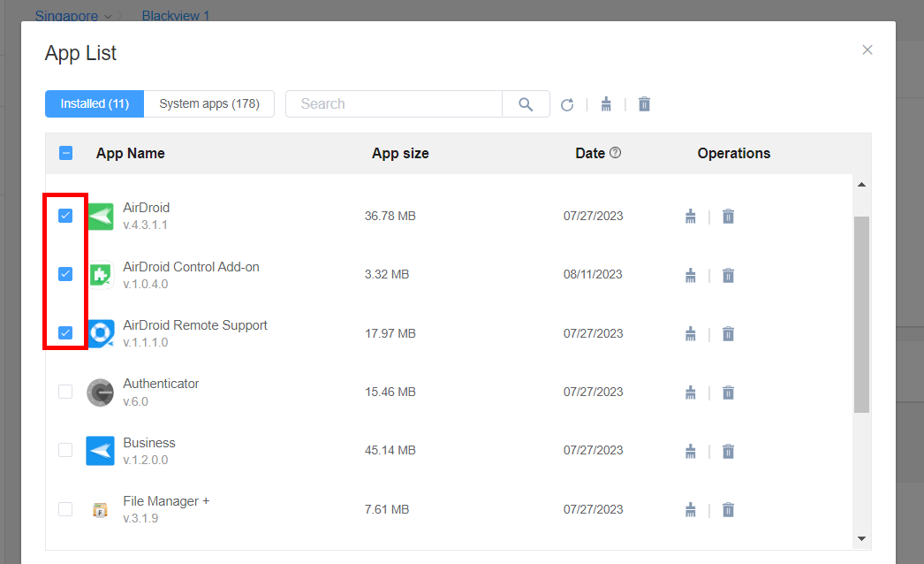Refresh the app list

(567, 104)
